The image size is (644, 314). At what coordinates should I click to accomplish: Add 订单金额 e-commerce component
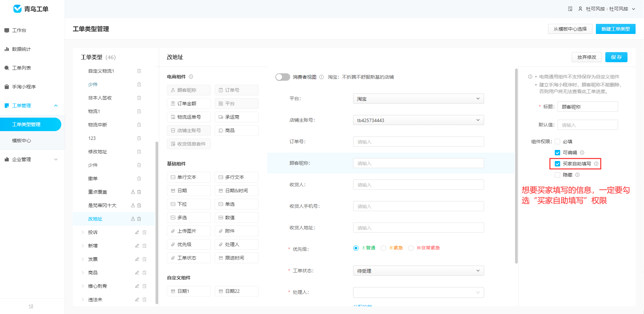189,104
